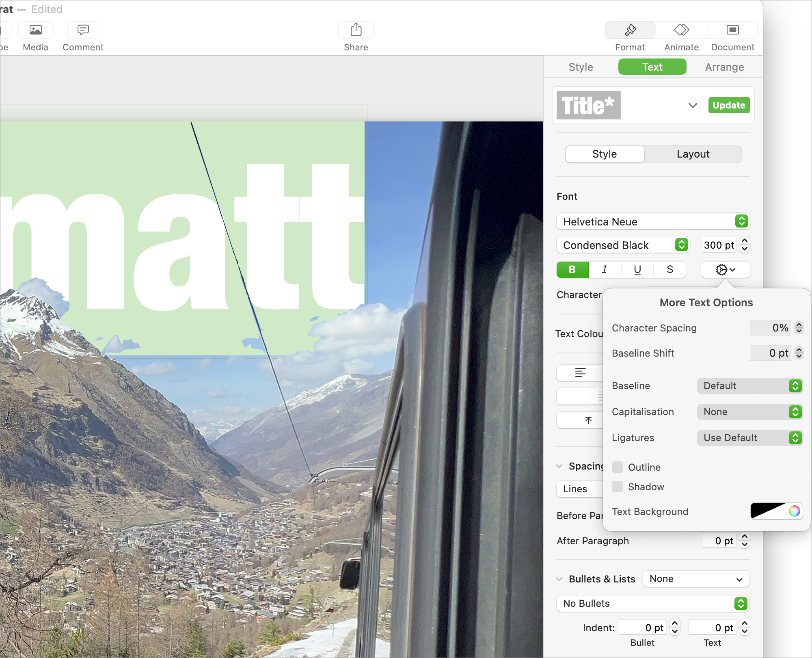The image size is (812, 658).
Task: Click the After Paragraph stepper
Action: pos(745,541)
